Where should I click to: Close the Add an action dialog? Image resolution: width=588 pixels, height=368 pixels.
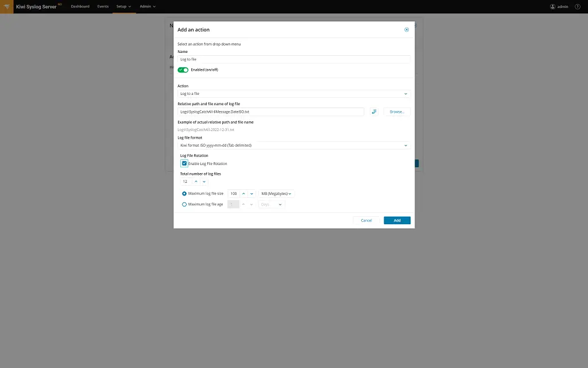407,30
